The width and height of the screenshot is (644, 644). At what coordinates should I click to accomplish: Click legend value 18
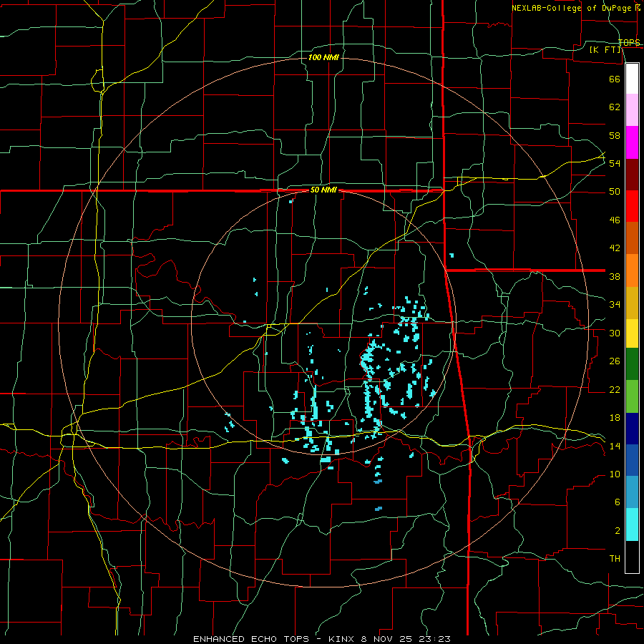point(615,418)
